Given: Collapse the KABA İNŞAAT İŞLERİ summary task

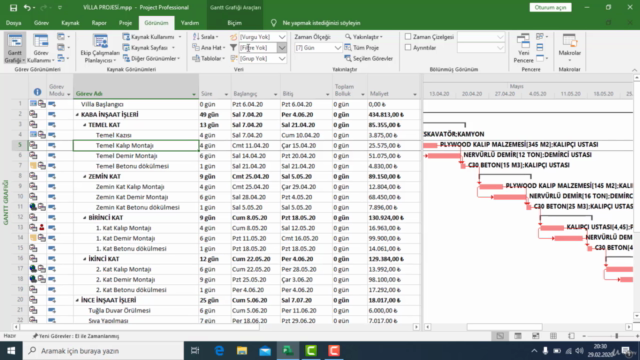Looking at the screenshot, I should pyautogui.click(x=77, y=115).
